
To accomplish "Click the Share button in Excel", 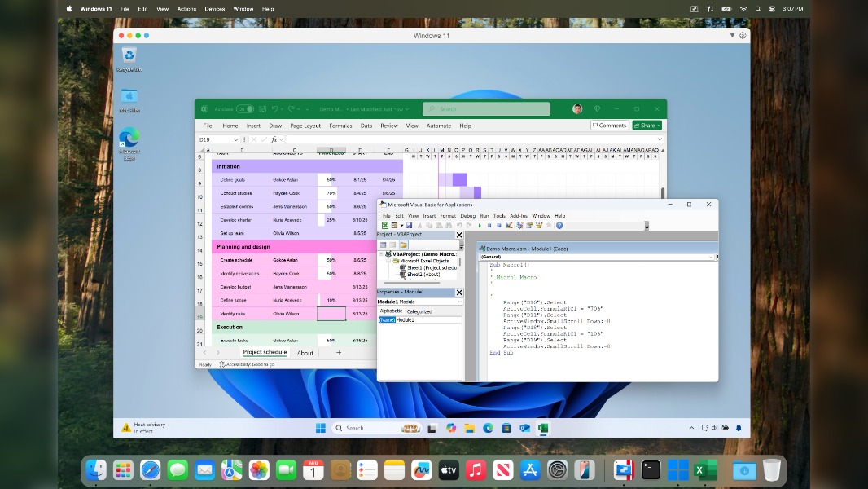I will pos(646,126).
